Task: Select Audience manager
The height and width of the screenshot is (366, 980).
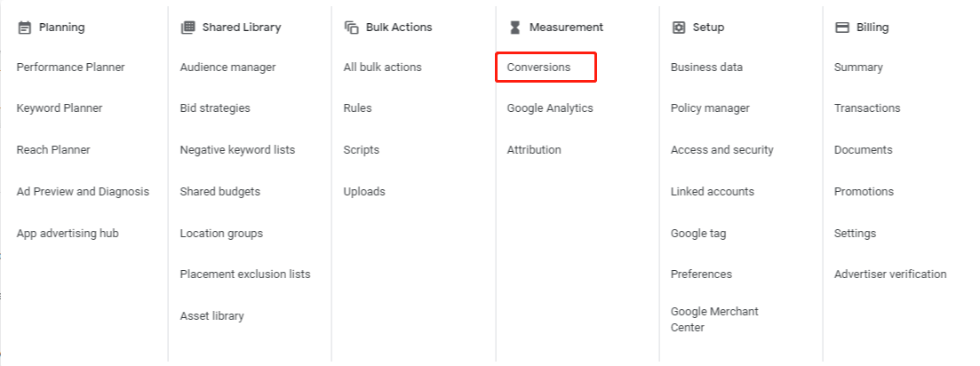Action: (x=227, y=68)
